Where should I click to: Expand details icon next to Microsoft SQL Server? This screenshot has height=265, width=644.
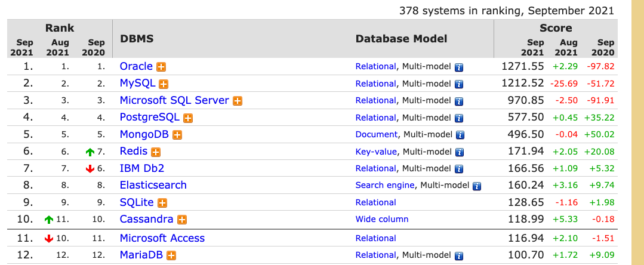[238, 101]
